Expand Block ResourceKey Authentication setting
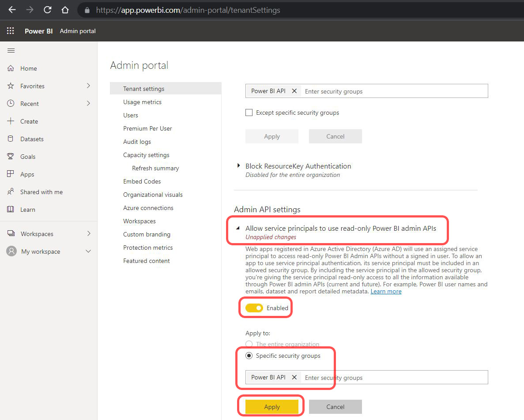The image size is (524, 420). [239, 166]
